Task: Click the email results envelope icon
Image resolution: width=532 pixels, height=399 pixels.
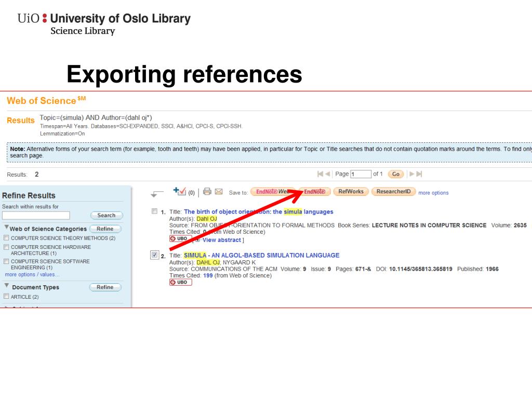Action: coord(219,192)
